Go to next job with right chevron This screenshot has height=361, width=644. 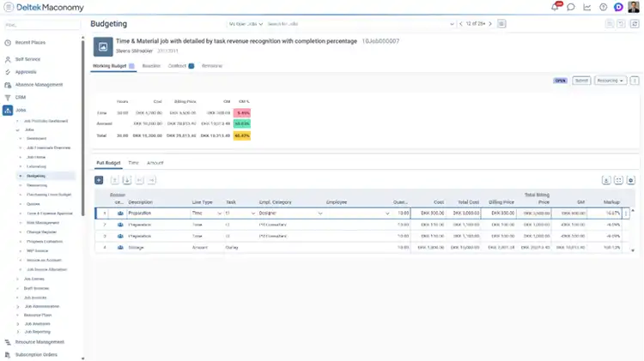(490, 24)
